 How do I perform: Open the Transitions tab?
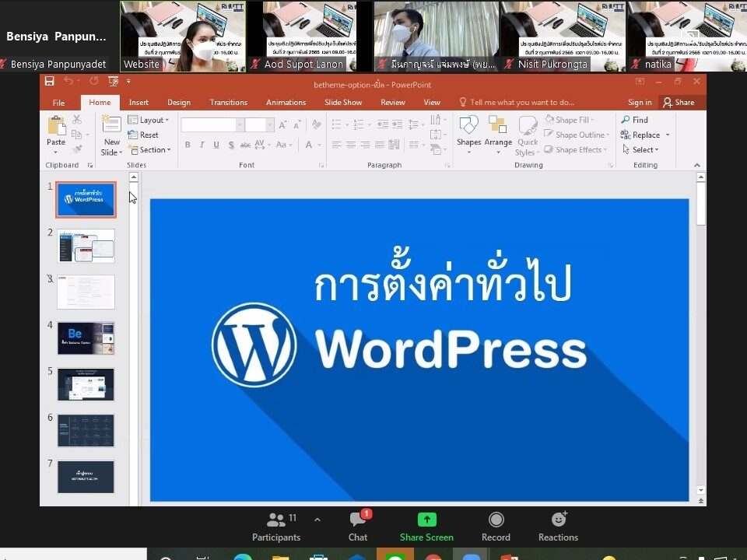click(229, 103)
